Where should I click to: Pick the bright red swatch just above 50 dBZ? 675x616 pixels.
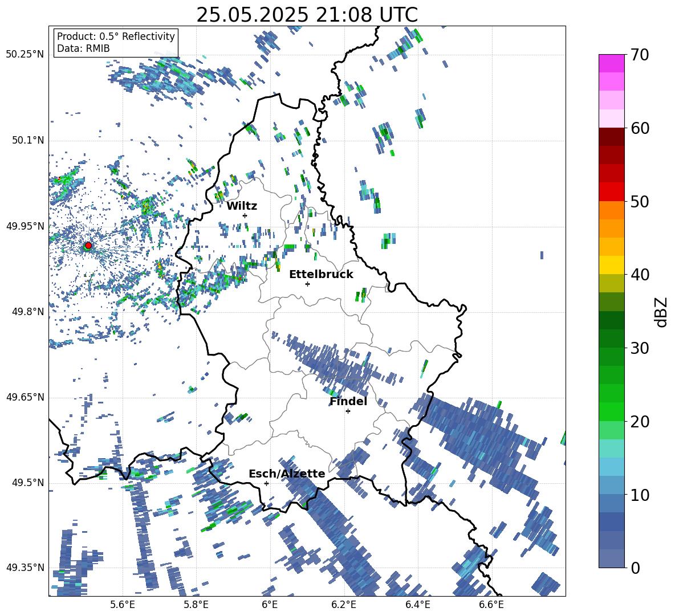point(611,192)
